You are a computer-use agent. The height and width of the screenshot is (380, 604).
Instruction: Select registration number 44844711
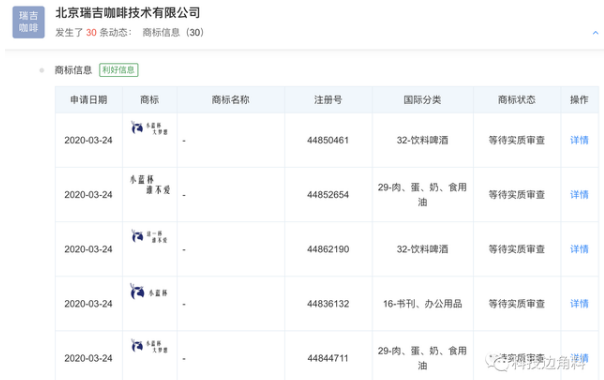pos(328,358)
